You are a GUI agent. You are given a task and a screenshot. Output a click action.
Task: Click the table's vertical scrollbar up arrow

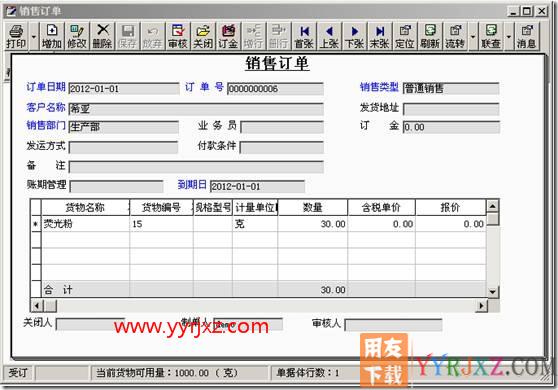click(493, 206)
